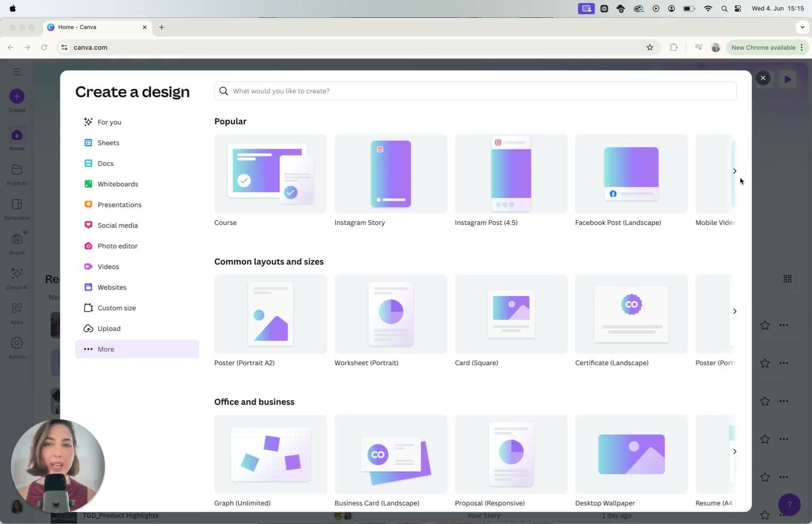Select Worksheet (Portrait) thumbnail
This screenshot has height=524, width=812.
(390, 314)
